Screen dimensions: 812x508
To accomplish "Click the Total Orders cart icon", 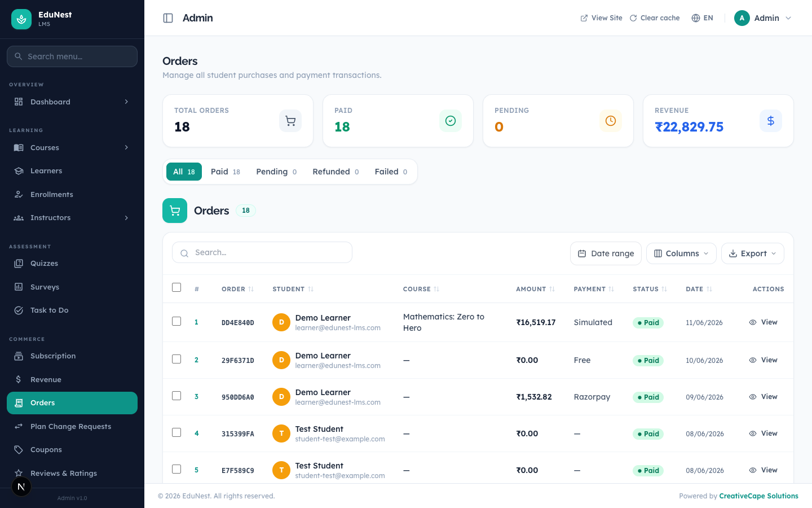I will tap(290, 121).
